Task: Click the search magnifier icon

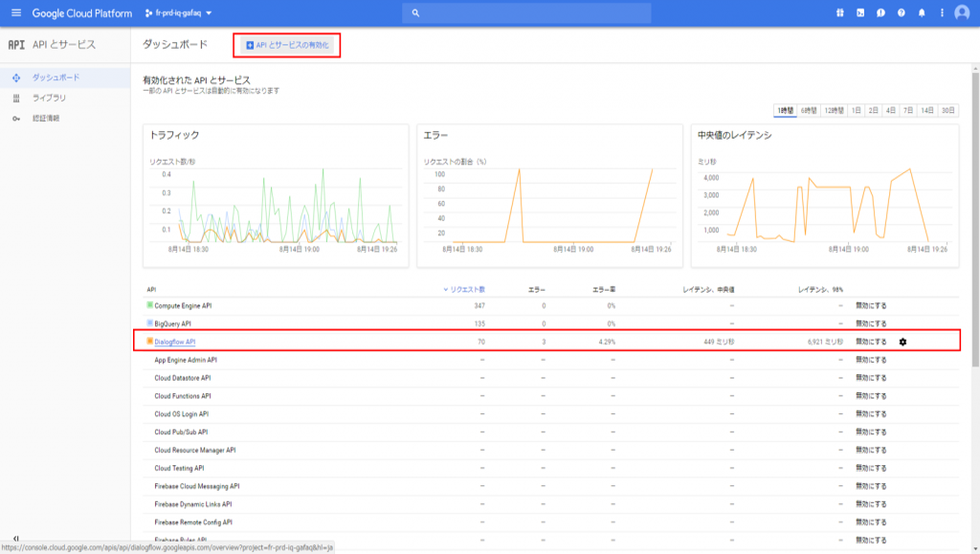Action: [415, 13]
